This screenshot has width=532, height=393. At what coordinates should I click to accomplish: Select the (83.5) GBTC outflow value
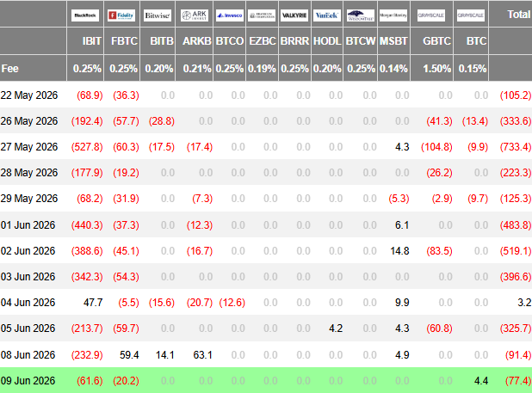439,251
